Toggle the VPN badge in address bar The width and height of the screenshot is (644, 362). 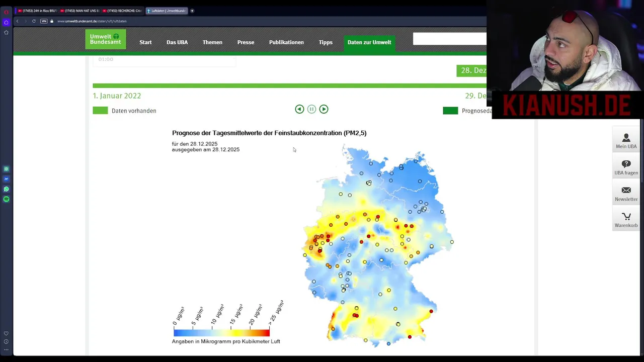coord(44,21)
